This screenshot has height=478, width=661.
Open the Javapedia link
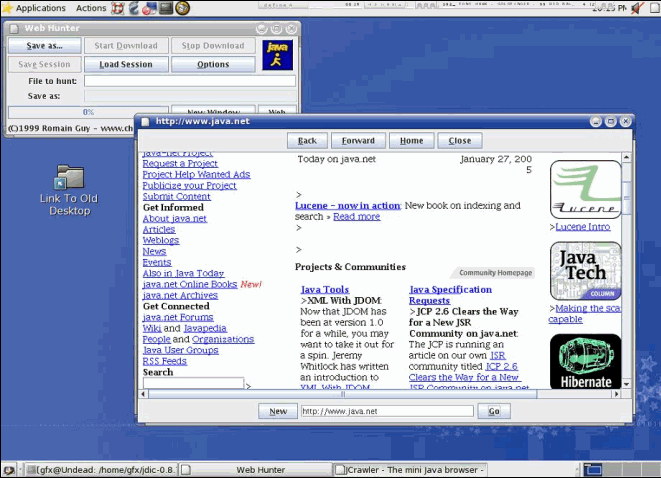[x=205, y=328]
